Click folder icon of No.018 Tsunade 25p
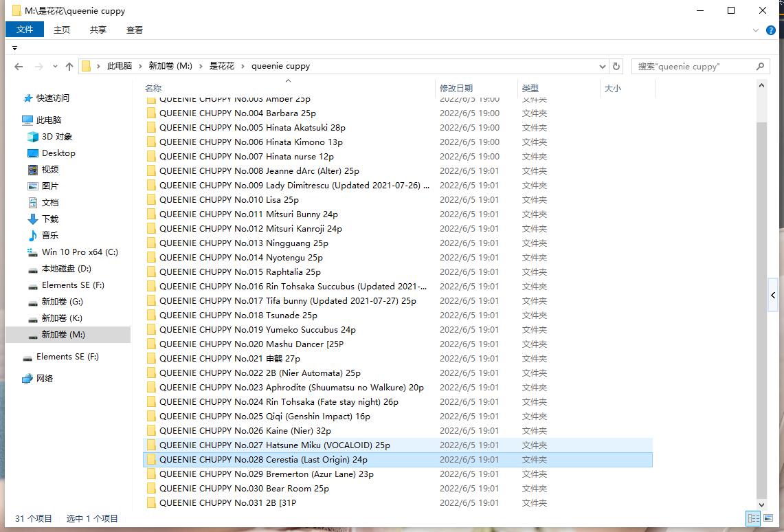The height and width of the screenshot is (532, 784). click(x=151, y=315)
